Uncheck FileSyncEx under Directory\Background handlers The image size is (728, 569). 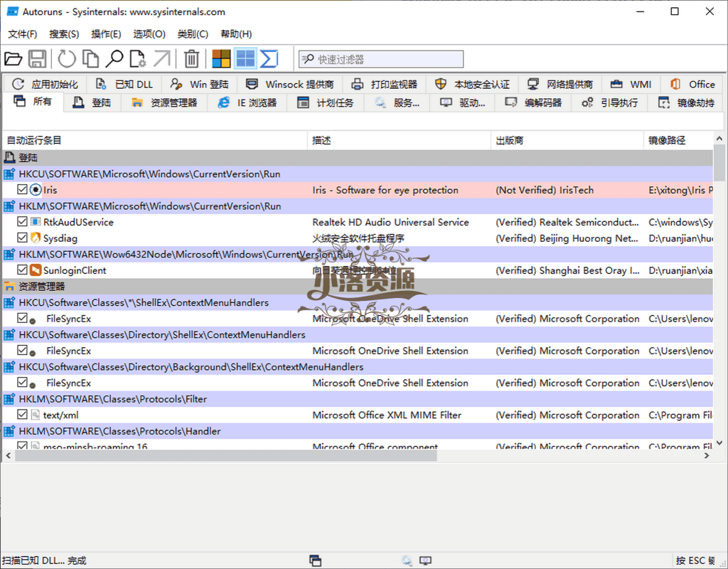pos(22,382)
